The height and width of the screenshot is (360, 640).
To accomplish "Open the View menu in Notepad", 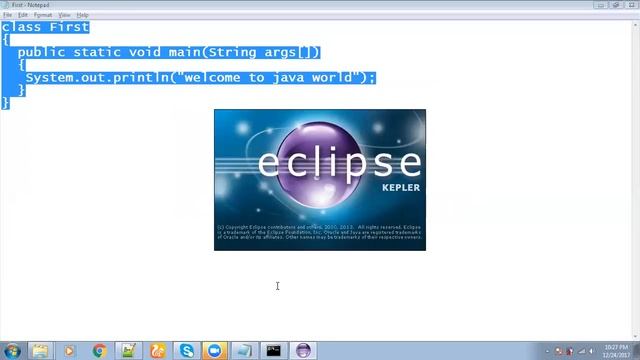I will pos(64,15).
